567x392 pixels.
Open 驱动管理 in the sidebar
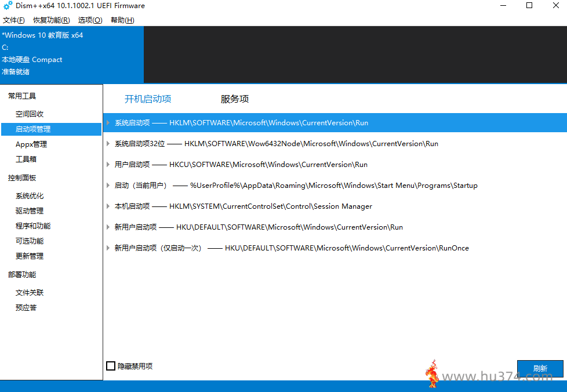[x=30, y=211]
